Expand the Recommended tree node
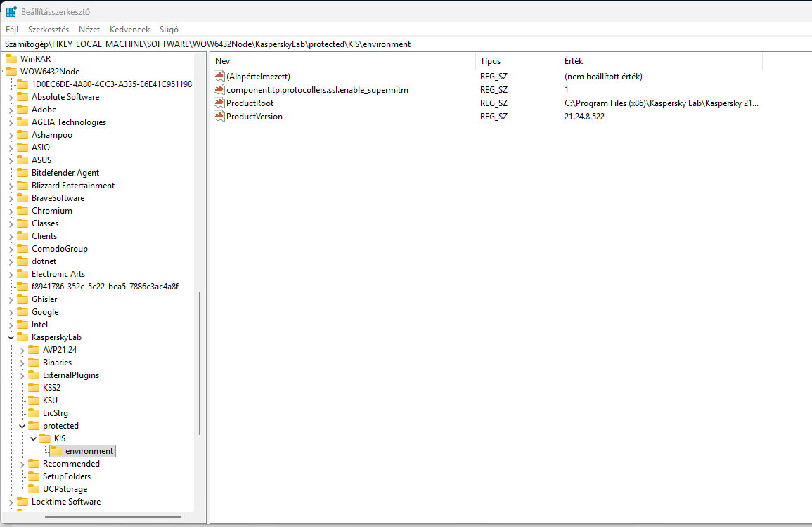Screen dimensions: 812x527 (x=22, y=464)
